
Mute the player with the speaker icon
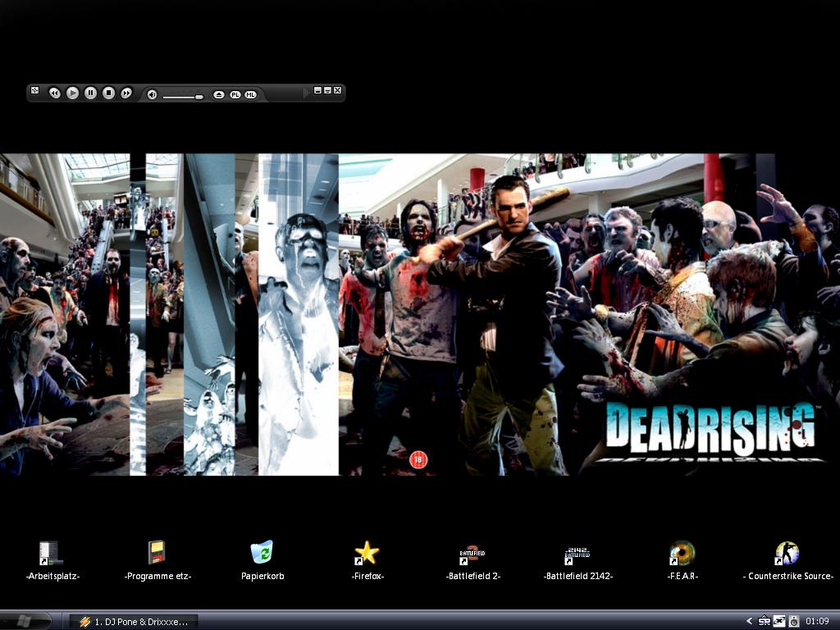coord(152,95)
